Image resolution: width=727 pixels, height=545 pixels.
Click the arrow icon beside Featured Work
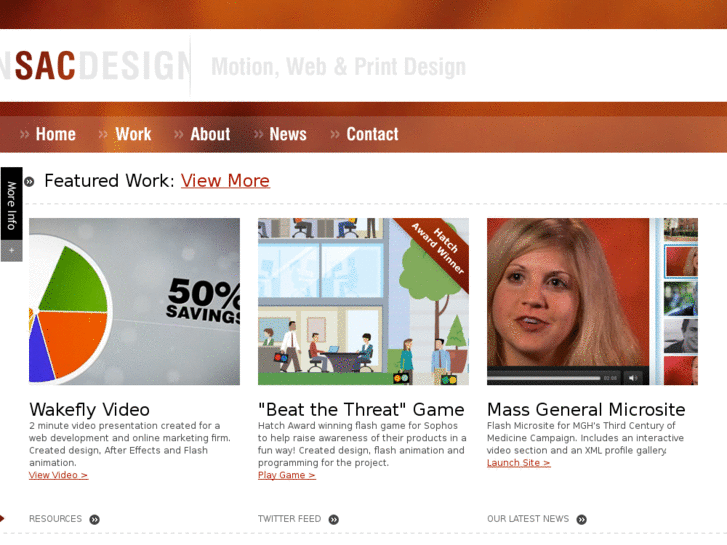(x=29, y=181)
